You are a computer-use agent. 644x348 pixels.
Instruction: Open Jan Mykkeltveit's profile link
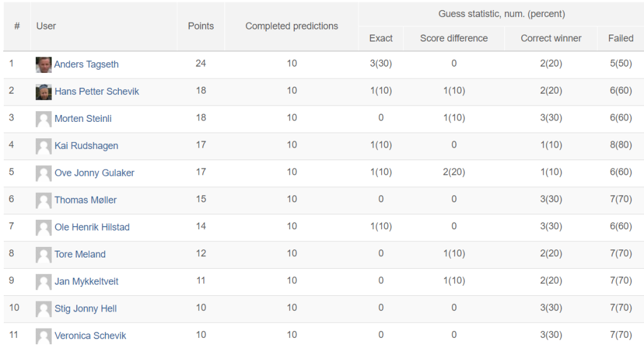click(x=86, y=281)
